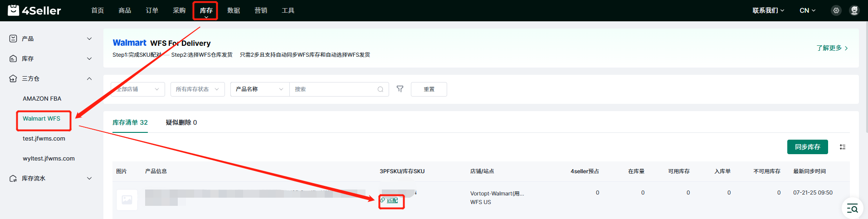Open the 联系我们 dropdown
Viewport: 868px width, 219px height.
pos(768,10)
